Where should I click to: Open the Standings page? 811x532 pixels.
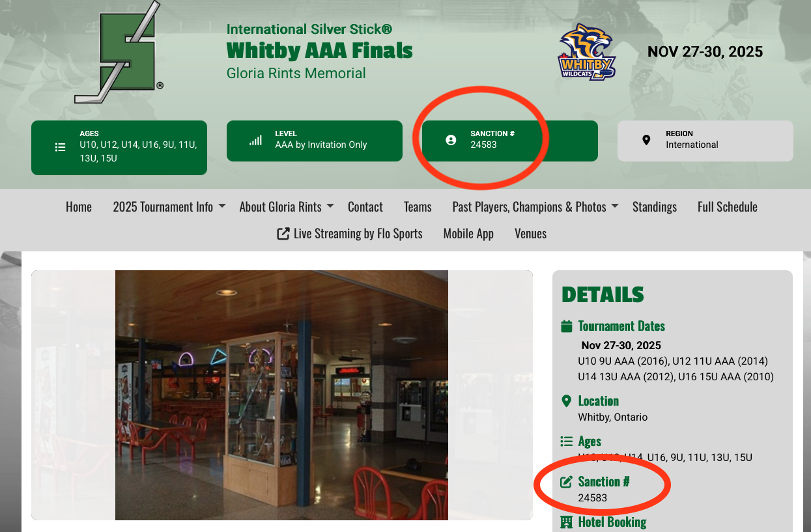click(x=655, y=207)
